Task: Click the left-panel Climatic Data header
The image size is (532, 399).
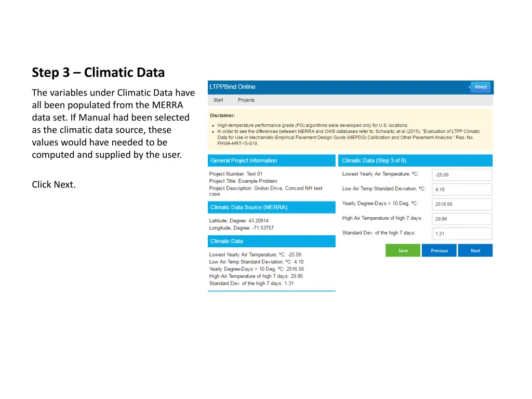Action: [x=271, y=241]
